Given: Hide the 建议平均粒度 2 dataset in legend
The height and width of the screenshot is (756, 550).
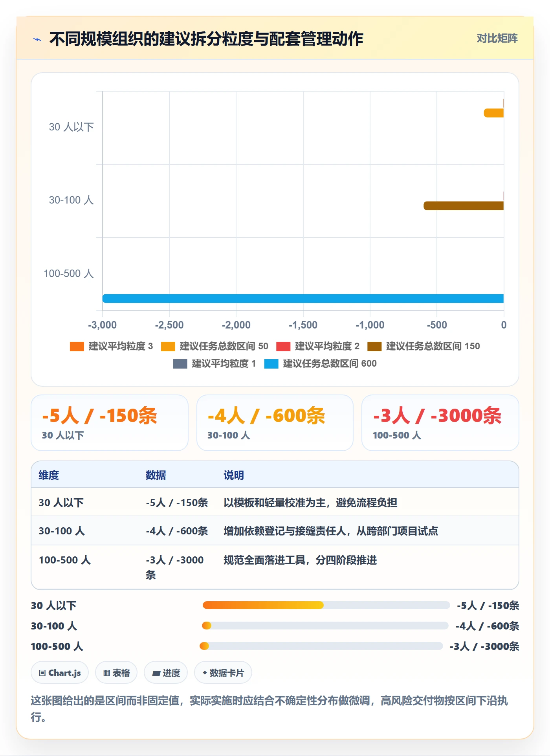Looking at the screenshot, I should tap(318, 346).
